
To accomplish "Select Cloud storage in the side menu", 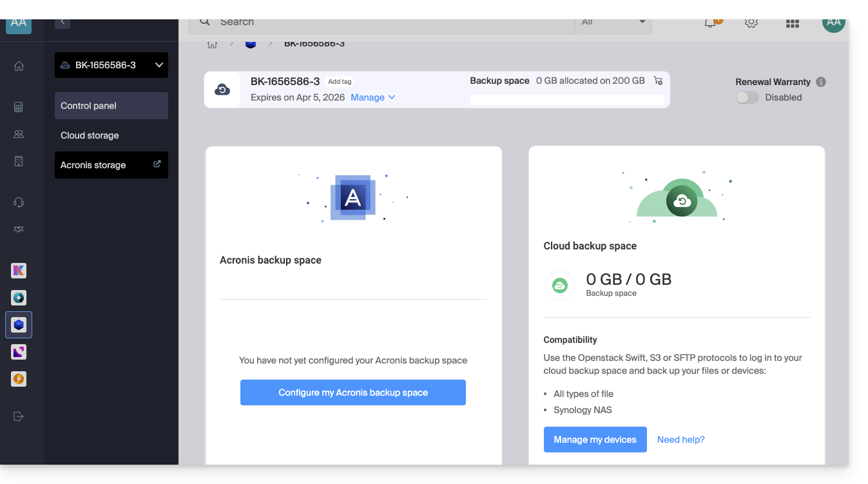I will (x=90, y=135).
